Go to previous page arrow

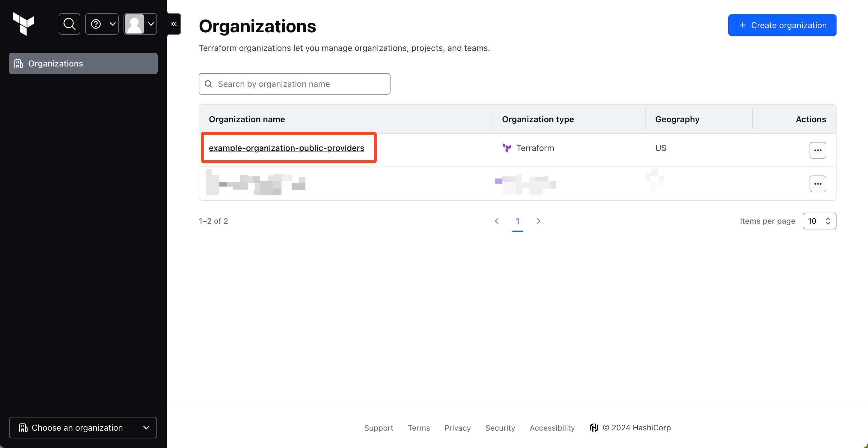coord(497,221)
